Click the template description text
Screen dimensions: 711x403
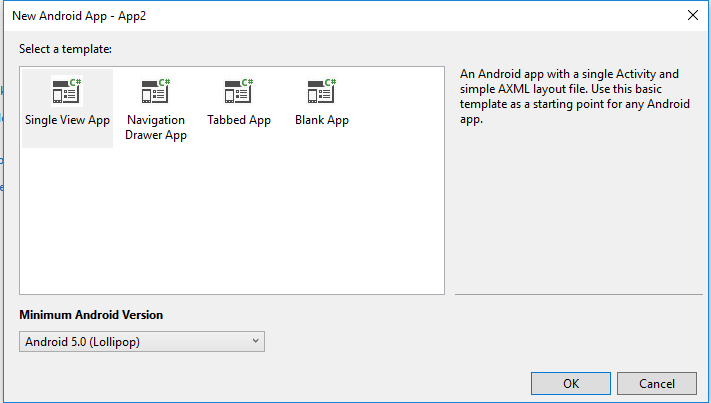pyautogui.click(x=570, y=96)
